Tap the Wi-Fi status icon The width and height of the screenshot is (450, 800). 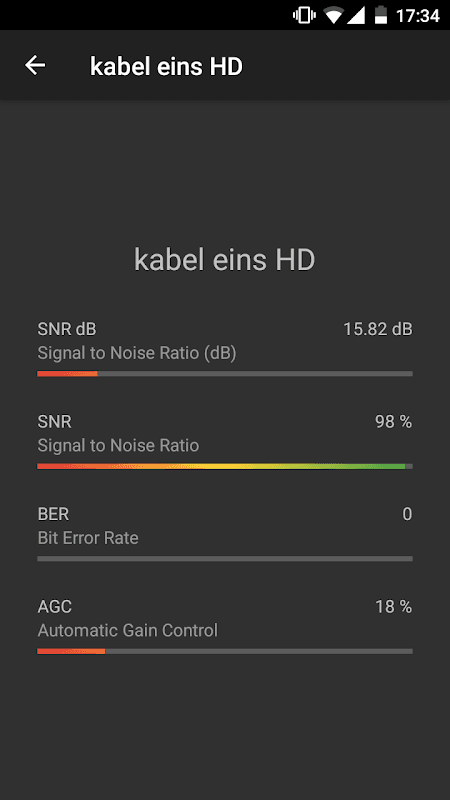click(333, 15)
